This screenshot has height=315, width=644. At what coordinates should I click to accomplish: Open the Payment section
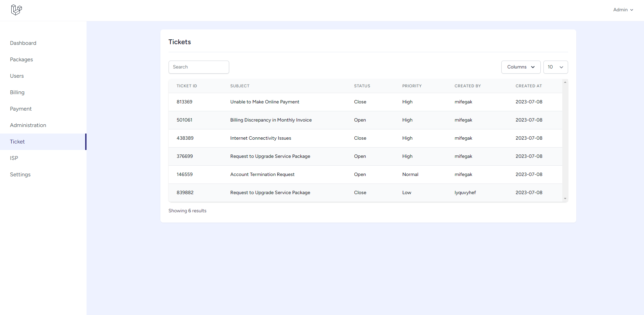[21, 109]
